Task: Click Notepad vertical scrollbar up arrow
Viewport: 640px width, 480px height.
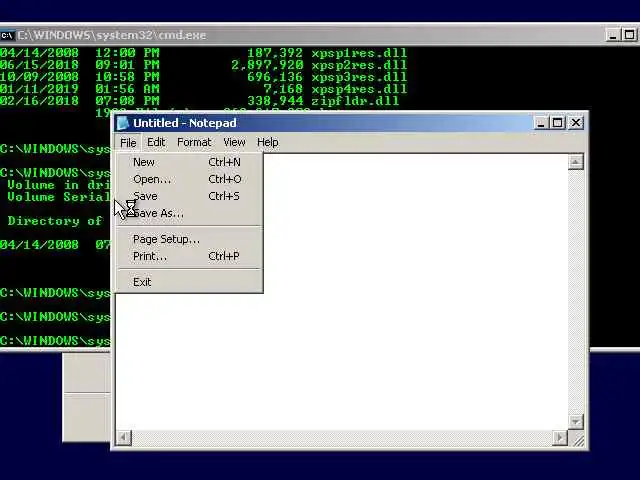Action: pyautogui.click(x=576, y=162)
